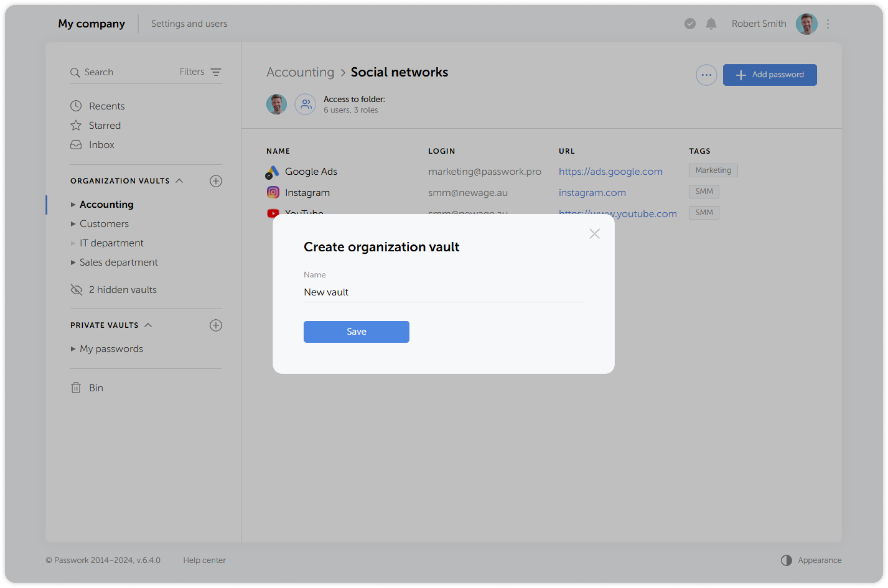The image size is (888, 588).
Task: Show the 2 hidden vaults via eye icon
Action: pyautogui.click(x=76, y=289)
